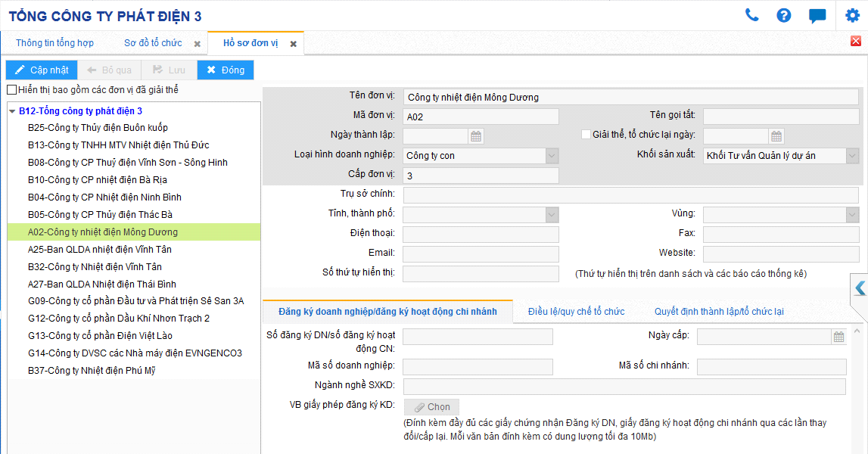868x454 pixels.
Task: Click the Lưu save button
Action: coord(170,70)
